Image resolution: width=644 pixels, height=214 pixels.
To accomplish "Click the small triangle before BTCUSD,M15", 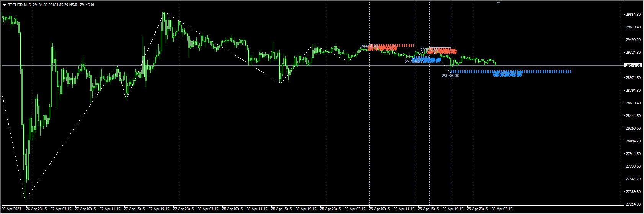I will pos(4,5).
